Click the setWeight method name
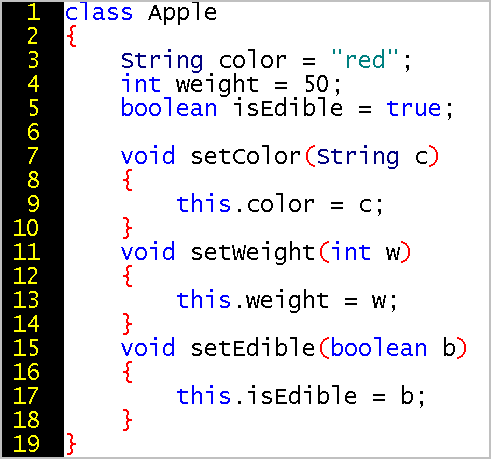This screenshot has width=491, height=459. coord(253,253)
